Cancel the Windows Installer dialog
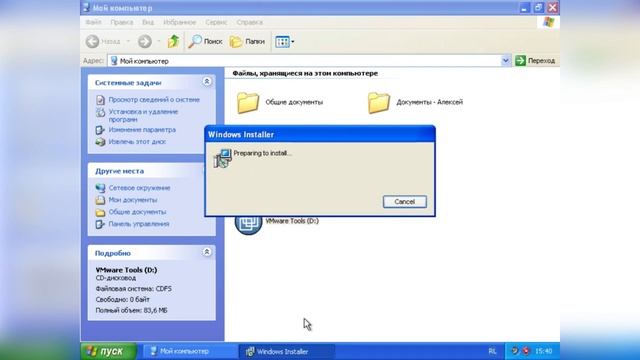The width and height of the screenshot is (640, 360). coord(404,202)
